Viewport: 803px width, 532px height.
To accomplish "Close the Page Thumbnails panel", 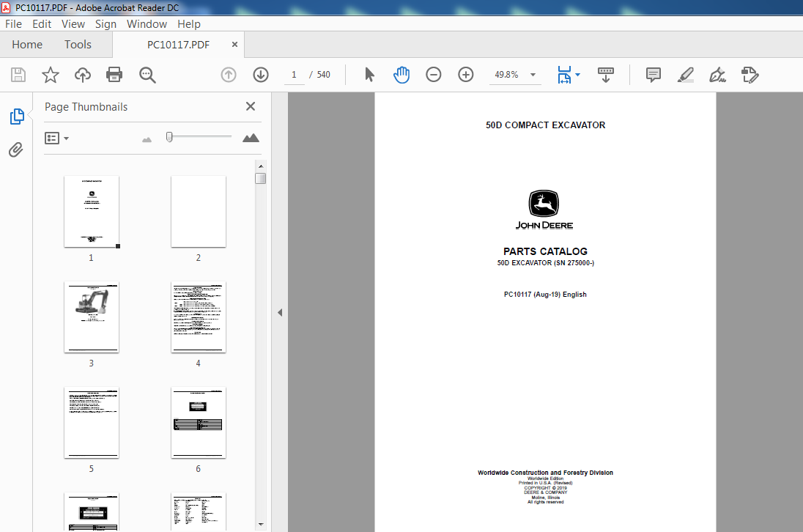I will click(x=251, y=106).
